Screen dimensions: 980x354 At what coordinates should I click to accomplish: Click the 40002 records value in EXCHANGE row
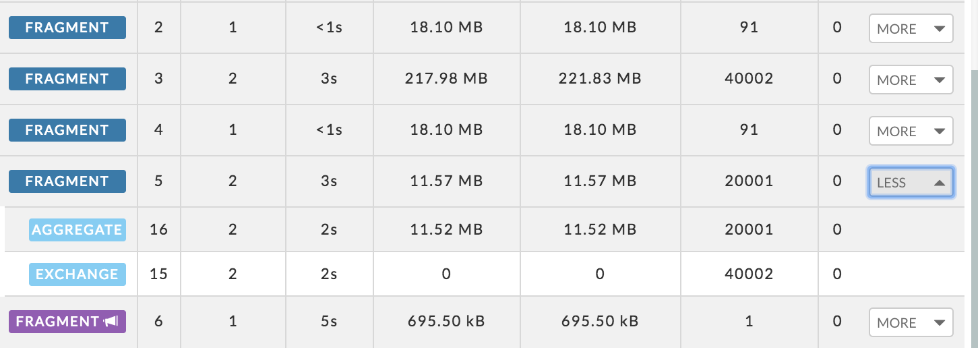(x=749, y=274)
